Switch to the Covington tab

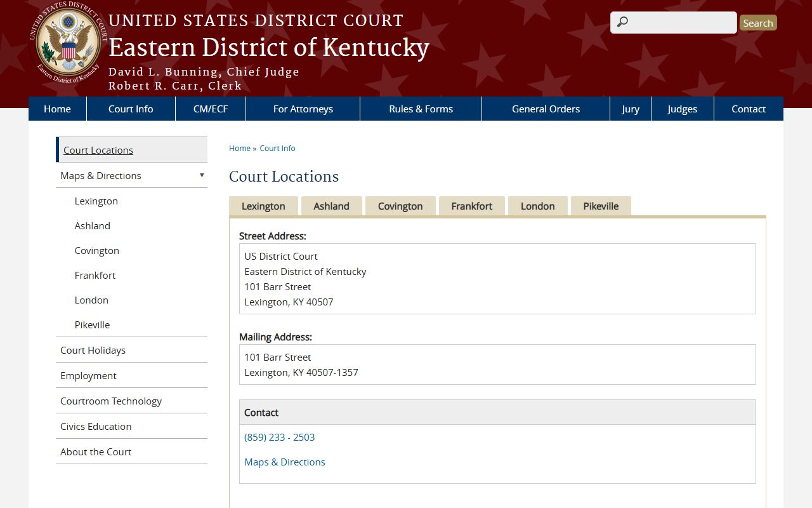pos(400,206)
